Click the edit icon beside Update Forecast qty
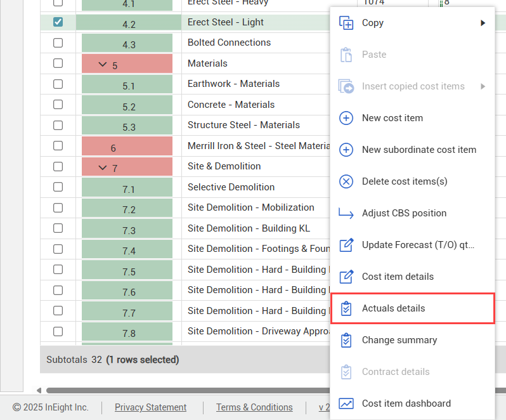The width and height of the screenshot is (506, 420). 346,245
